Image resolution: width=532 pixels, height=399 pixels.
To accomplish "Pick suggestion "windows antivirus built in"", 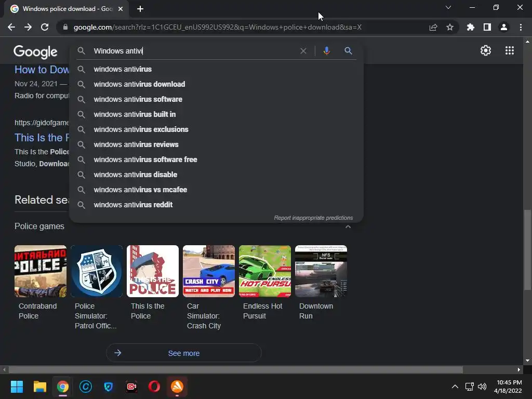I will (x=216, y=114).
